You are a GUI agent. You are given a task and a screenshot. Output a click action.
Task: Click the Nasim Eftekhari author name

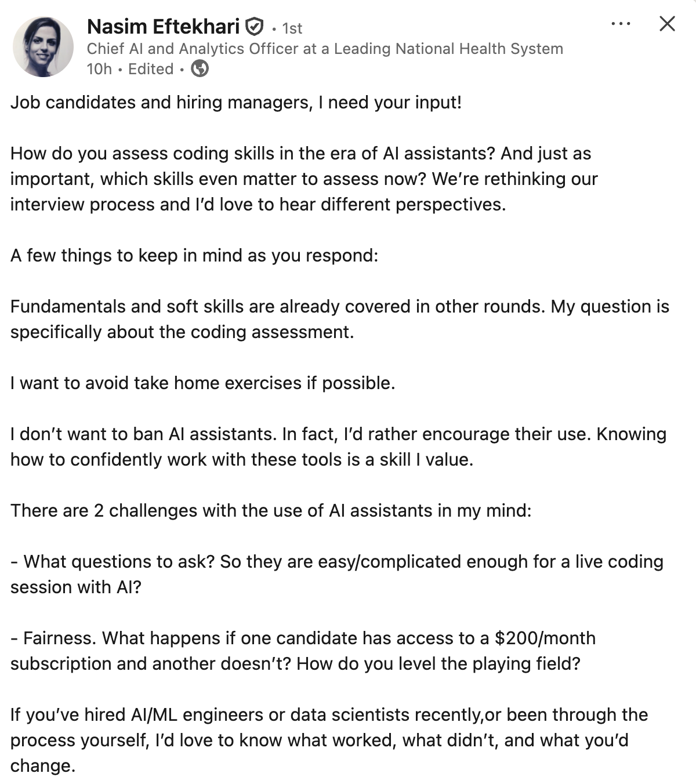pos(163,27)
